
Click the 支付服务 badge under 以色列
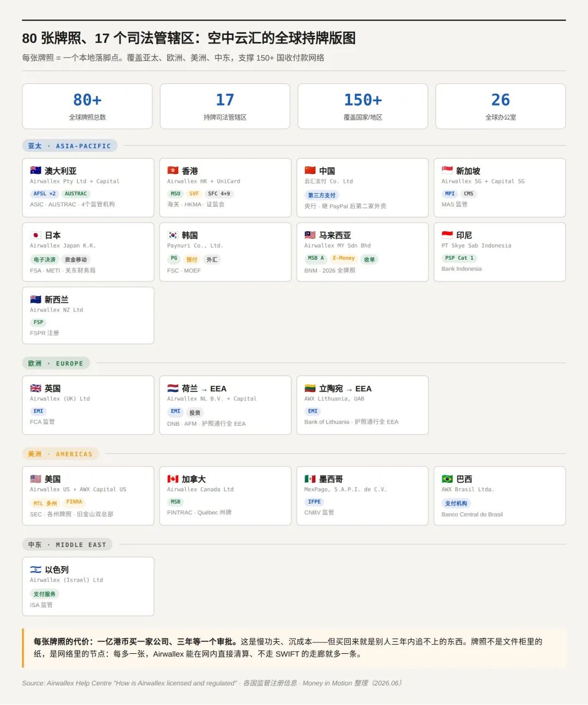pyautogui.click(x=45, y=594)
